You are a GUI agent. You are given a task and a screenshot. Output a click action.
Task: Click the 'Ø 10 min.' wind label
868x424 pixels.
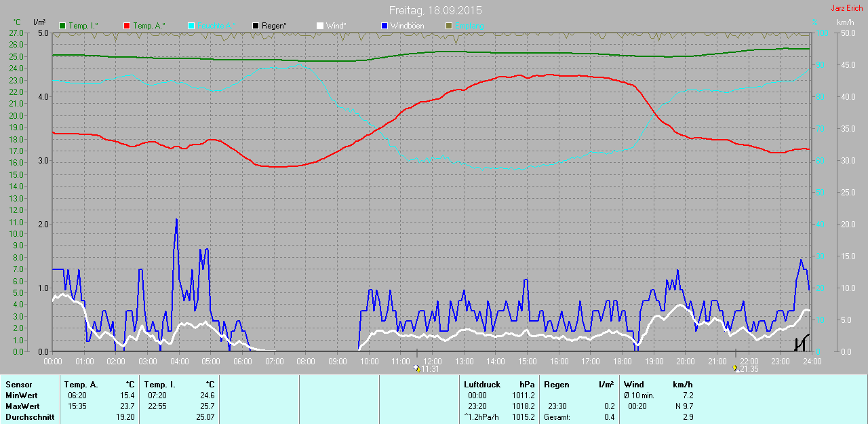[x=639, y=396]
